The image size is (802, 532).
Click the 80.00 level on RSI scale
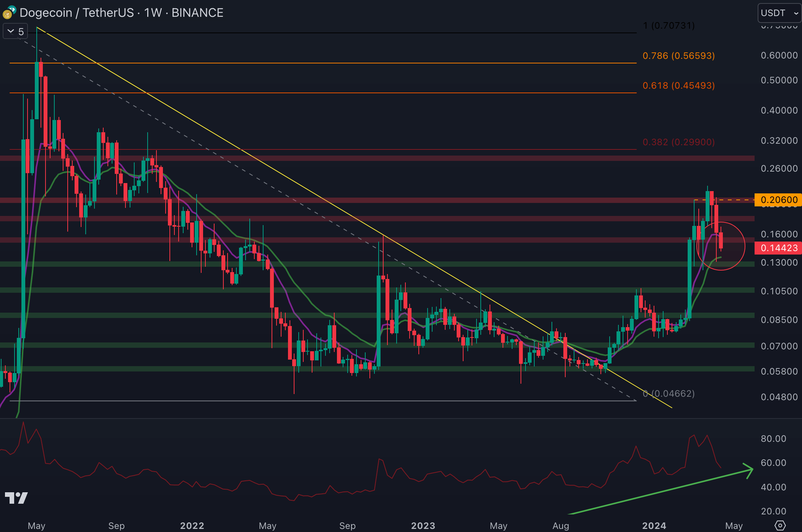pos(773,439)
